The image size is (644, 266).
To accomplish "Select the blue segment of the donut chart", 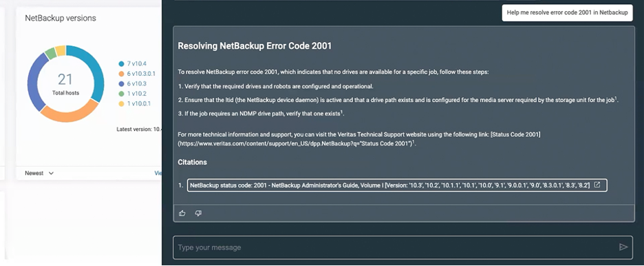I will point(93,69).
